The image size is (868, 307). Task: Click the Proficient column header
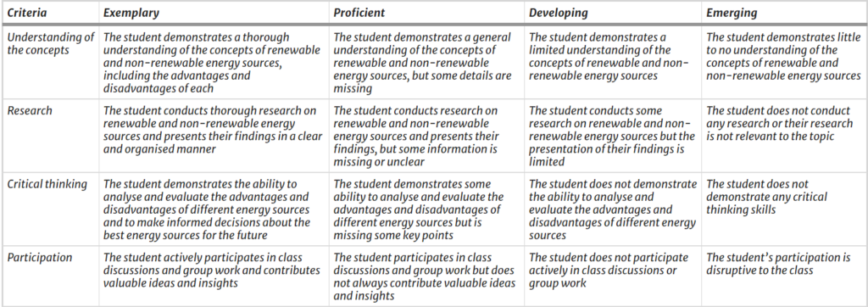359,13
